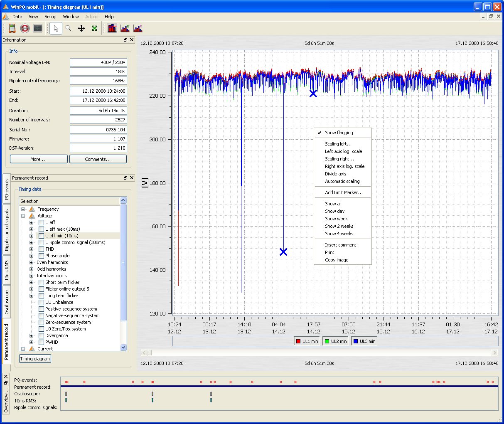Click the UL2 min legend button
Screen dimensions: 504x424
click(x=335, y=341)
